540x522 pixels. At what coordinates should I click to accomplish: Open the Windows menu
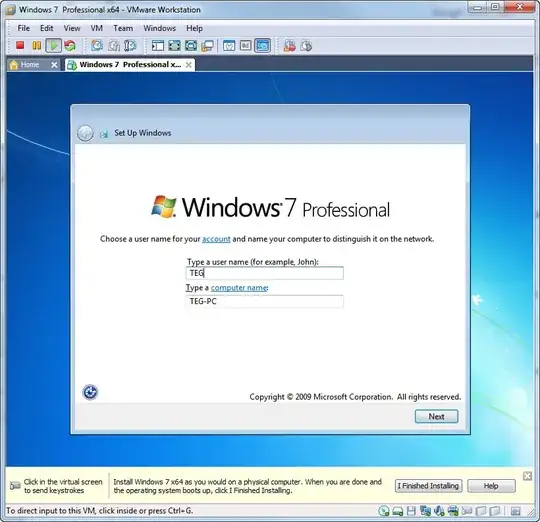[x=159, y=28]
